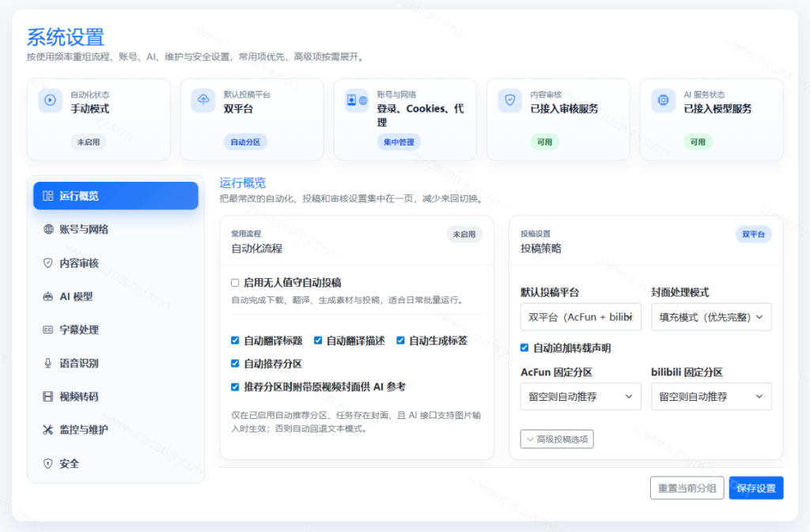The image size is (810, 532).
Task: Enable the 启用无人值守自动投稿 checkbox
Action: 235,283
